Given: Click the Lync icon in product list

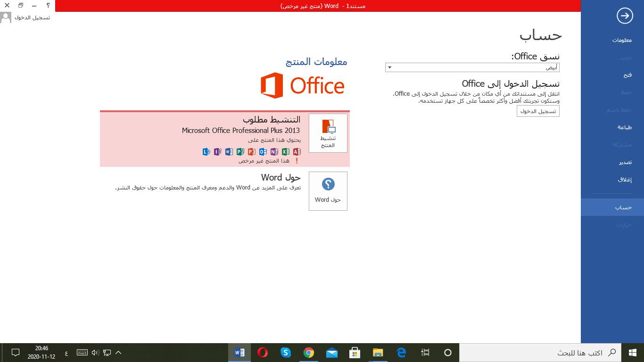Looking at the screenshot, I should [x=206, y=152].
